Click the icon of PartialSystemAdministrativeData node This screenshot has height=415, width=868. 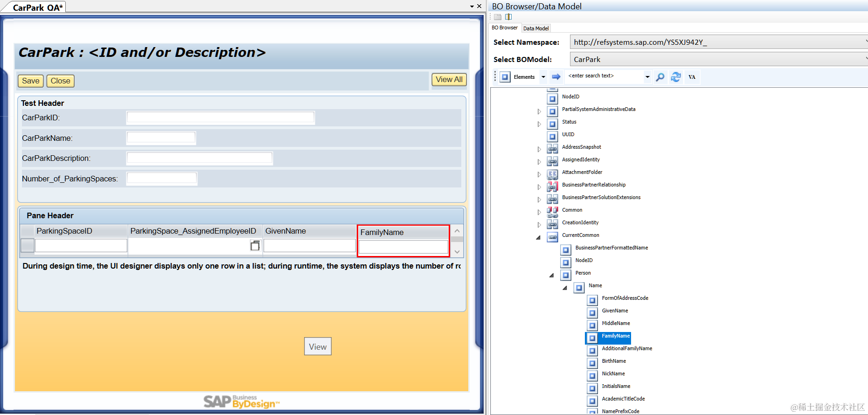[553, 111]
